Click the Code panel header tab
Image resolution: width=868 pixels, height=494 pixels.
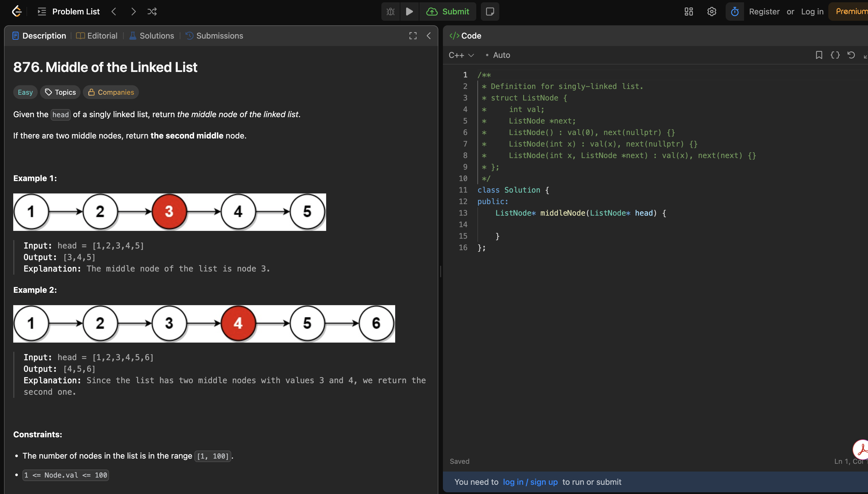465,36
